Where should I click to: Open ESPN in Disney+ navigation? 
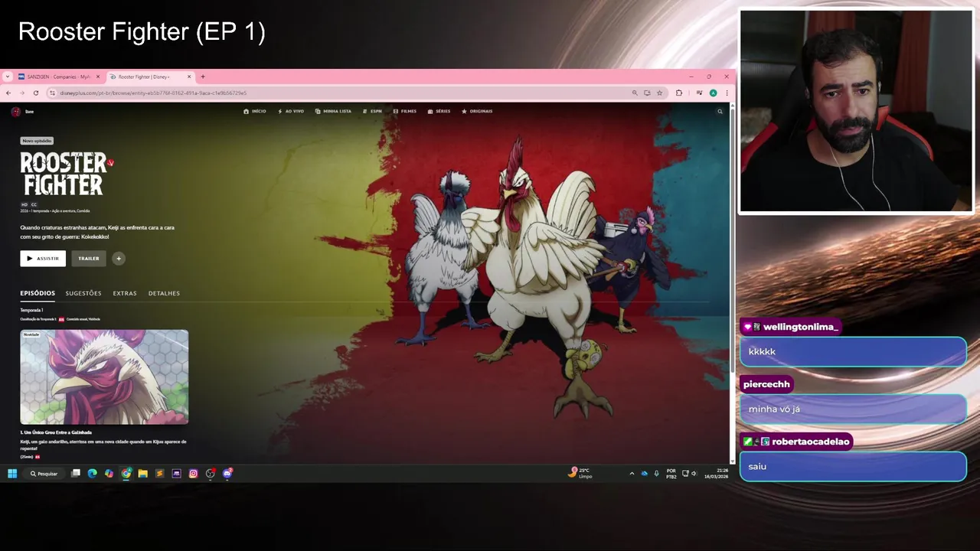(x=373, y=112)
